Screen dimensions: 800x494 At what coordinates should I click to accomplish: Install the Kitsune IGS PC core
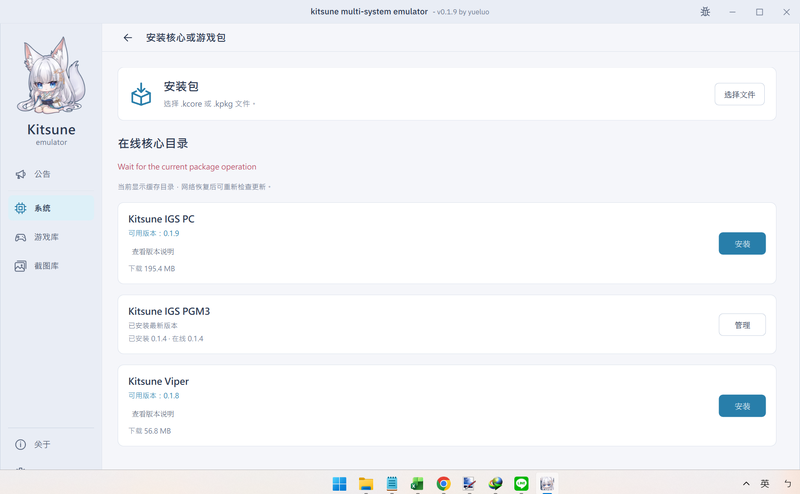click(742, 244)
